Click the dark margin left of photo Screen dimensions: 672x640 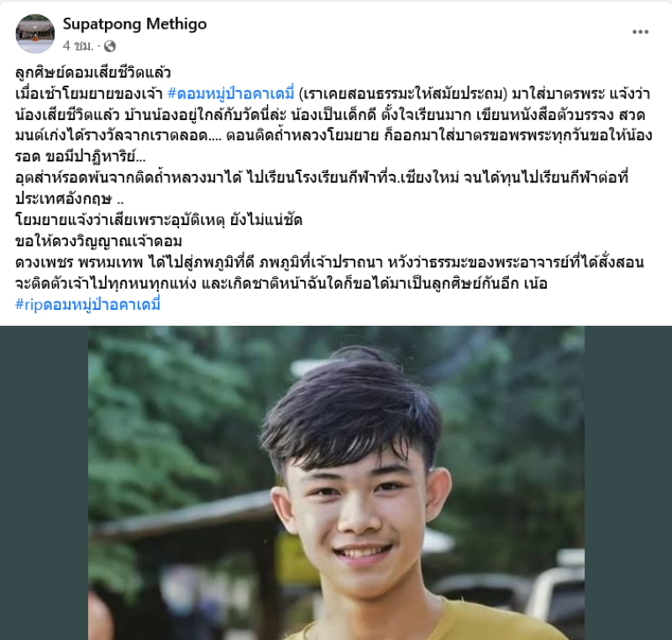(45, 483)
